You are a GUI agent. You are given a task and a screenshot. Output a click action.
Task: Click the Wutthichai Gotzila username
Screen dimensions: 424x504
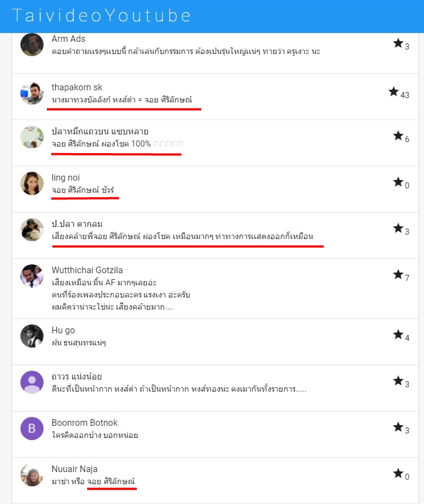pos(87,270)
